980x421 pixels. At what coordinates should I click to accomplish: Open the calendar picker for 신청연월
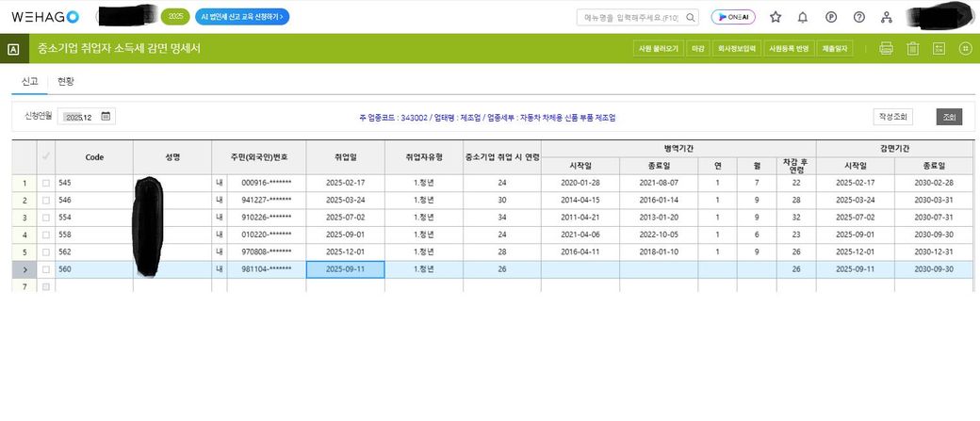click(106, 117)
